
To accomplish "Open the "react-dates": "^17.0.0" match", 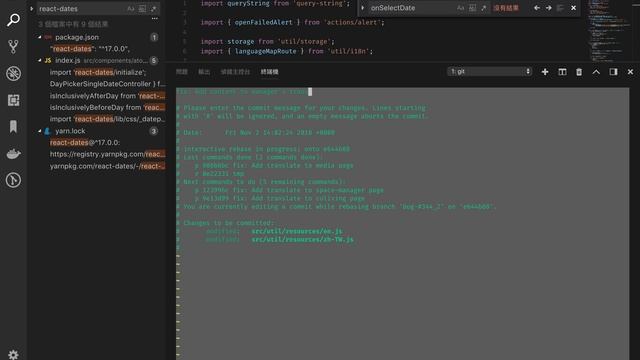I will coord(90,49).
